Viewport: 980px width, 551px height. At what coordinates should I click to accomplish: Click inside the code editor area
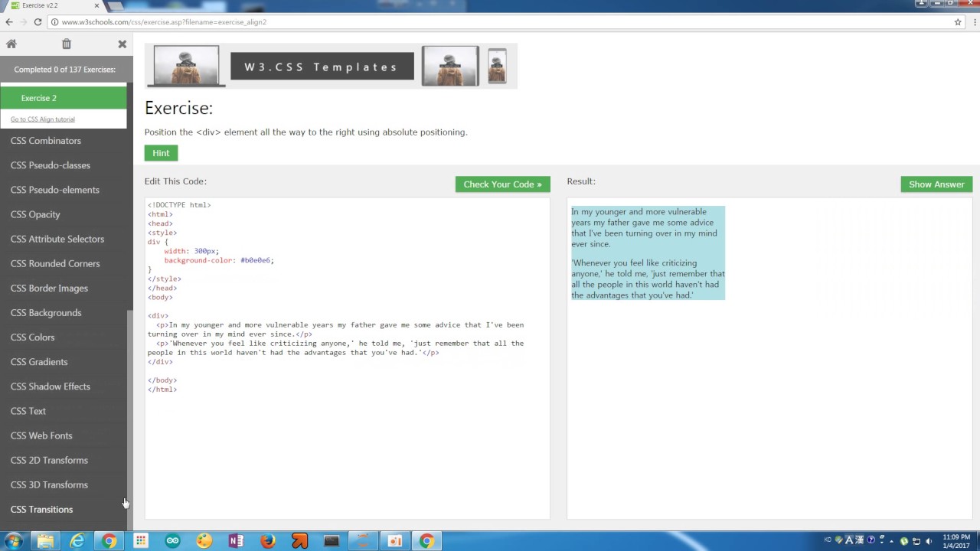347,358
